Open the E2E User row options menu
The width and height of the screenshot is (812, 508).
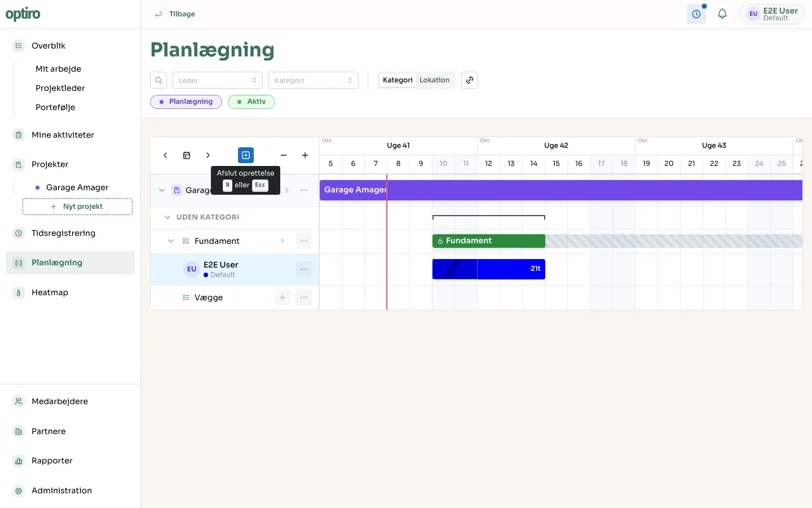304,269
